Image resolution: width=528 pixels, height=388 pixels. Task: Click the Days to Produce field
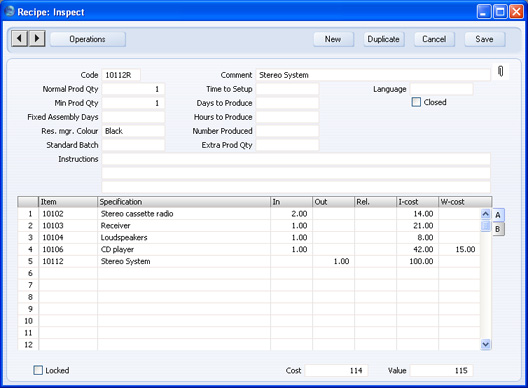pyautogui.click(x=287, y=103)
